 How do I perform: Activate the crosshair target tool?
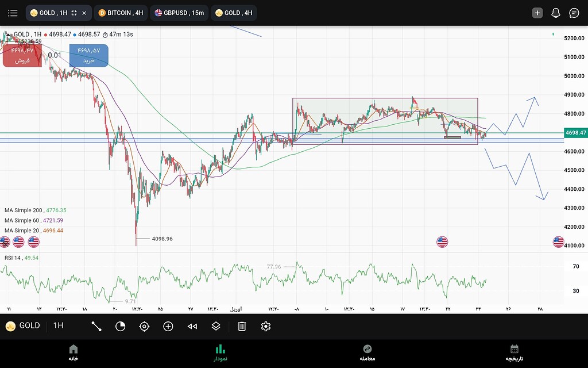[x=144, y=326]
